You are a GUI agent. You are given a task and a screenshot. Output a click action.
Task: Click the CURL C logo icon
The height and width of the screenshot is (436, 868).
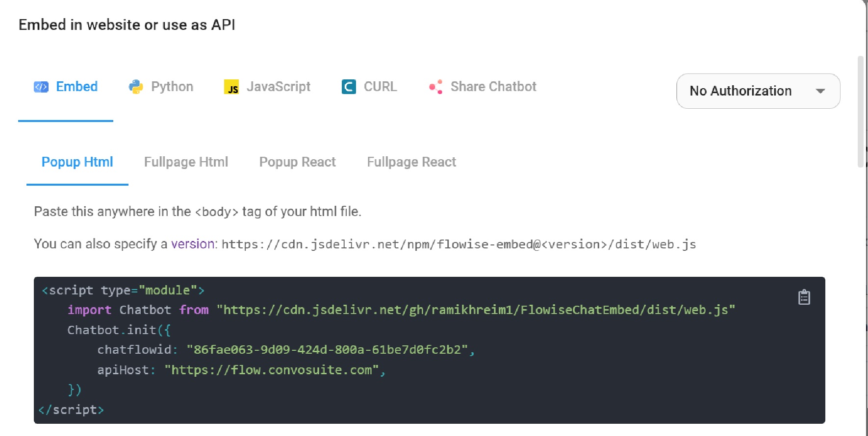(x=349, y=87)
